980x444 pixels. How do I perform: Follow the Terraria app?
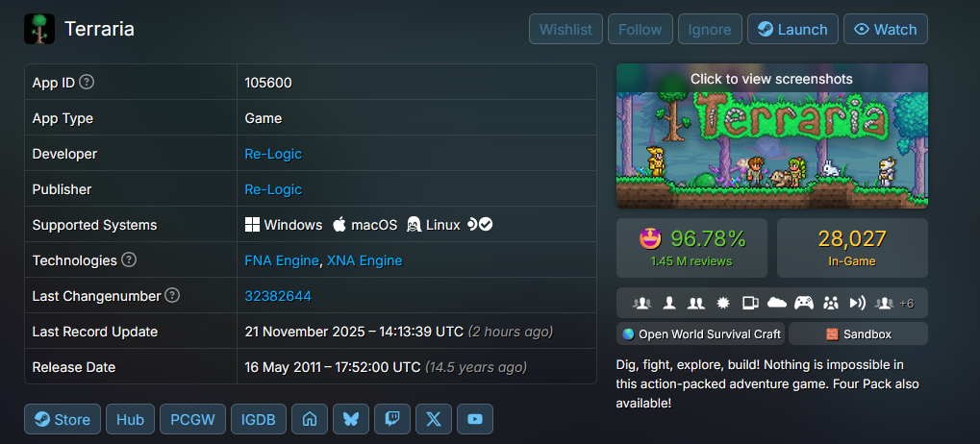click(640, 30)
